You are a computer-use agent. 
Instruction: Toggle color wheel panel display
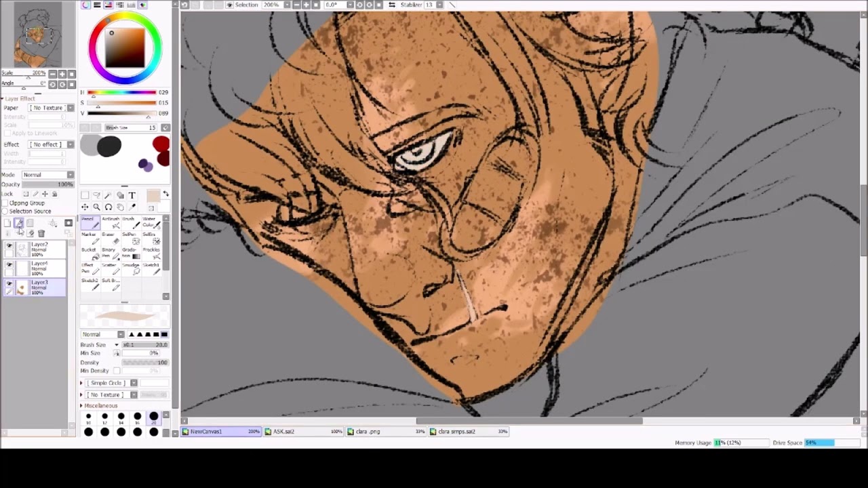pyautogui.click(x=85, y=5)
